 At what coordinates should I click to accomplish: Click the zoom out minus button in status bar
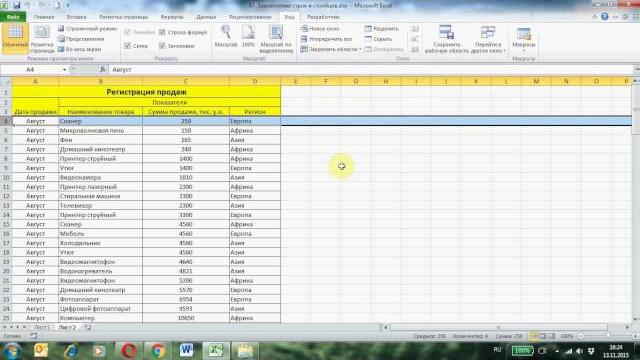tap(581, 336)
